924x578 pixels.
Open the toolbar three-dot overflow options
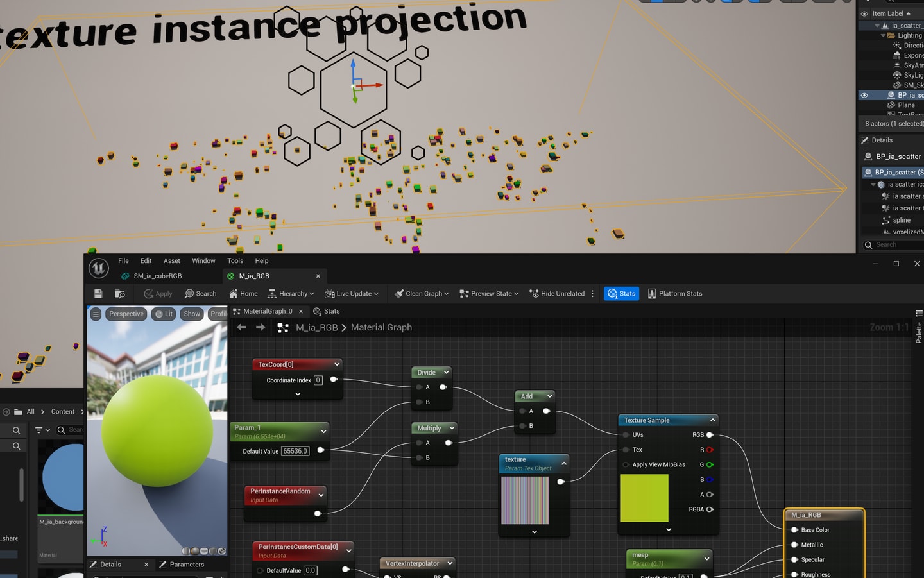coord(592,294)
